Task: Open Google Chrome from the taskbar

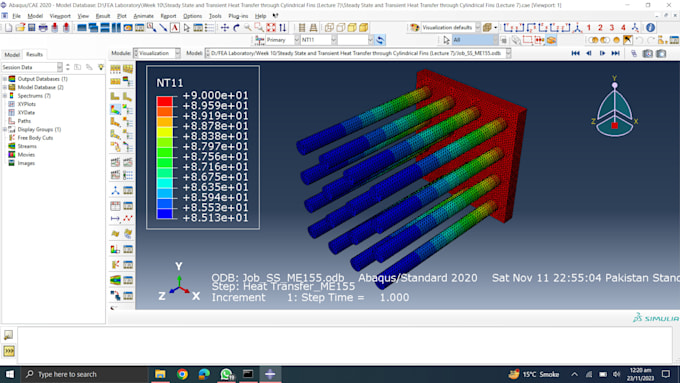Action: [182, 374]
